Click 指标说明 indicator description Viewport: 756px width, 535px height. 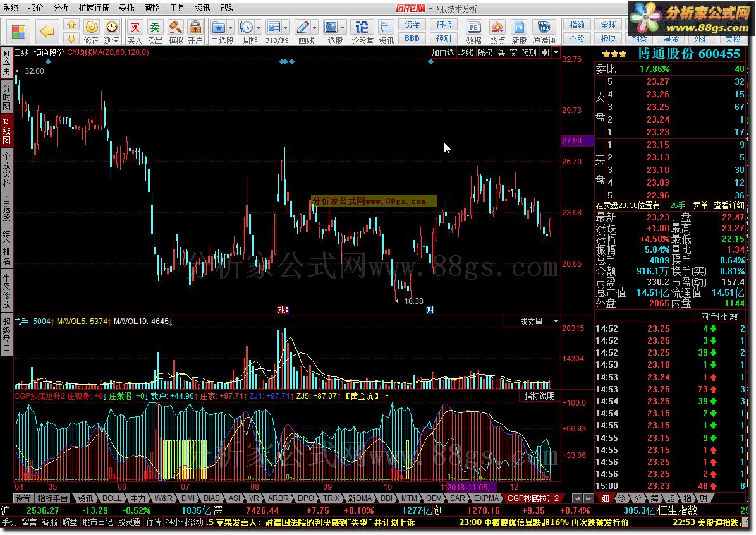pyautogui.click(x=540, y=396)
